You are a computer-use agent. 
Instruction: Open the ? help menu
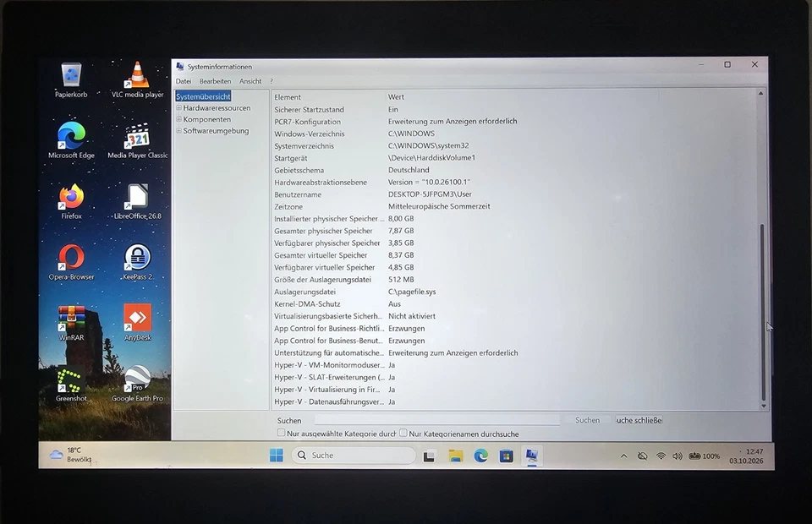point(272,81)
